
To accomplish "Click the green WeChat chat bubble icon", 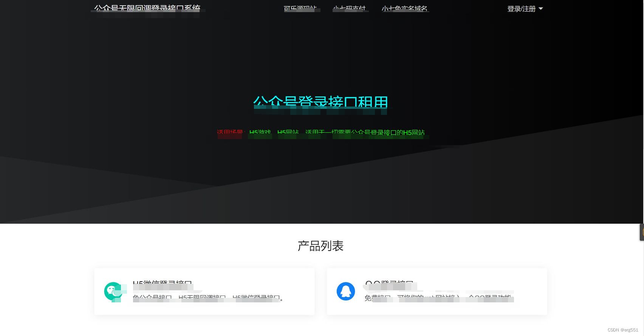I will coord(113,291).
